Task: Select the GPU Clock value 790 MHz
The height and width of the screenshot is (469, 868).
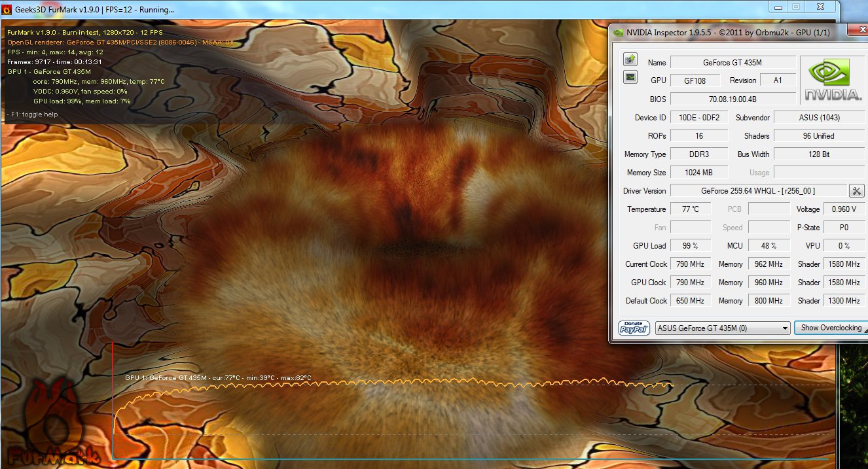Action: [691, 283]
